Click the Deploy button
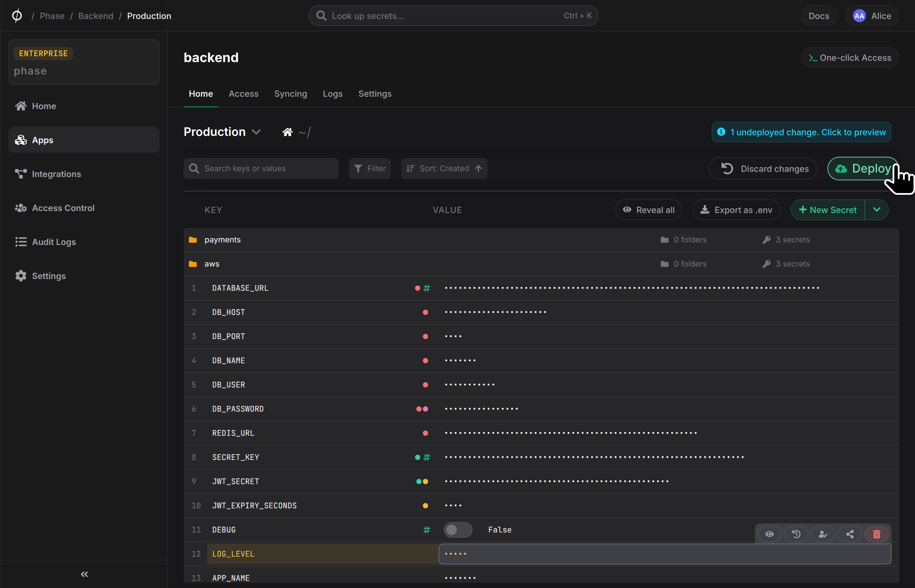The height and width of the screenshot is (588, 915). 863,168
